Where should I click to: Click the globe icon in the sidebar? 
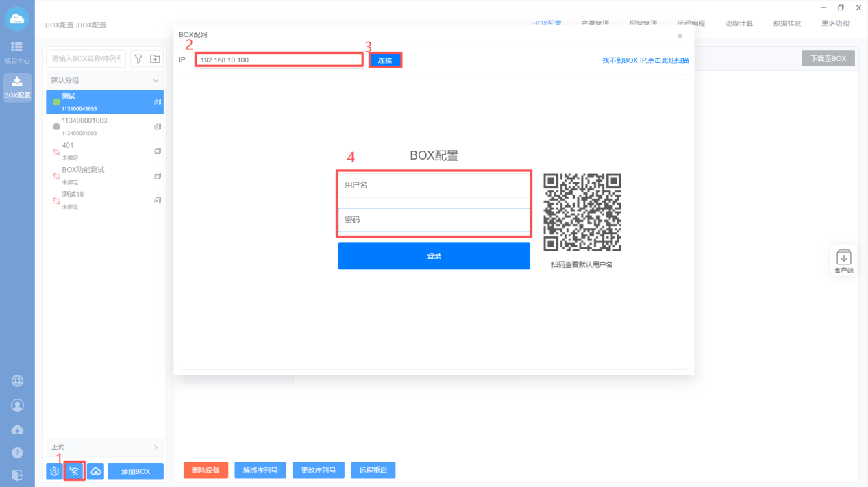click(x=18, y=382)
